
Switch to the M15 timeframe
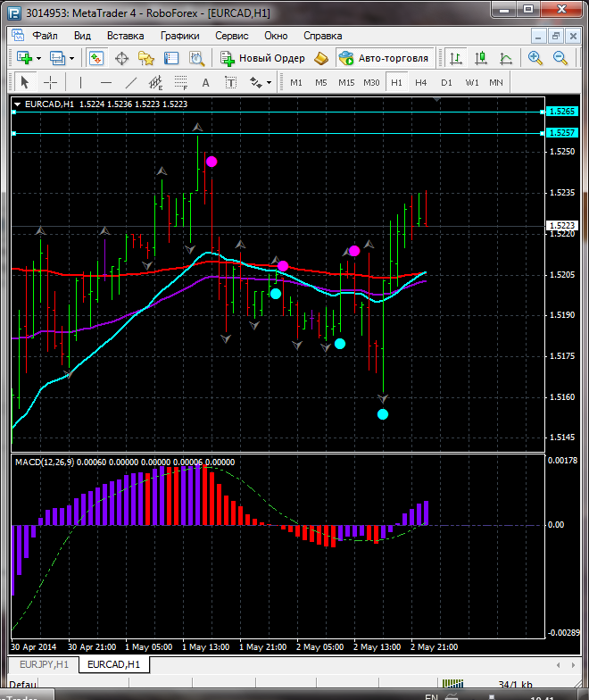(x=346, y=82)
